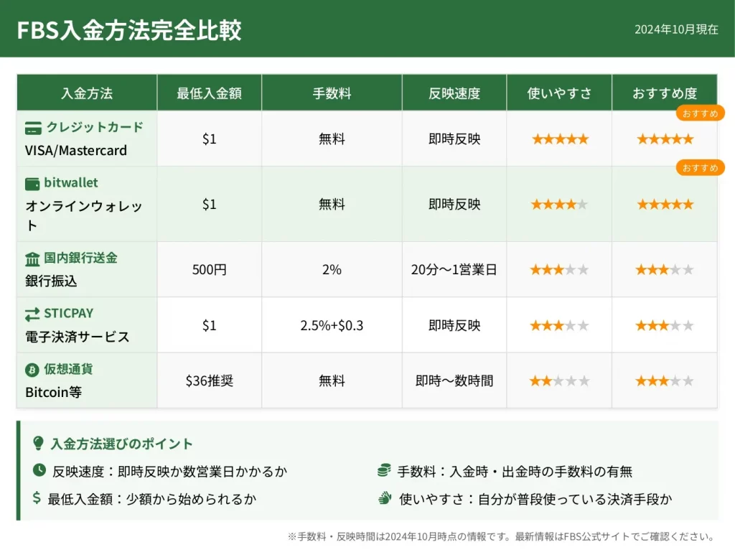Select the 手数料 column header
735x560 pixels.
pyautogui.click(x=332, y=93)
